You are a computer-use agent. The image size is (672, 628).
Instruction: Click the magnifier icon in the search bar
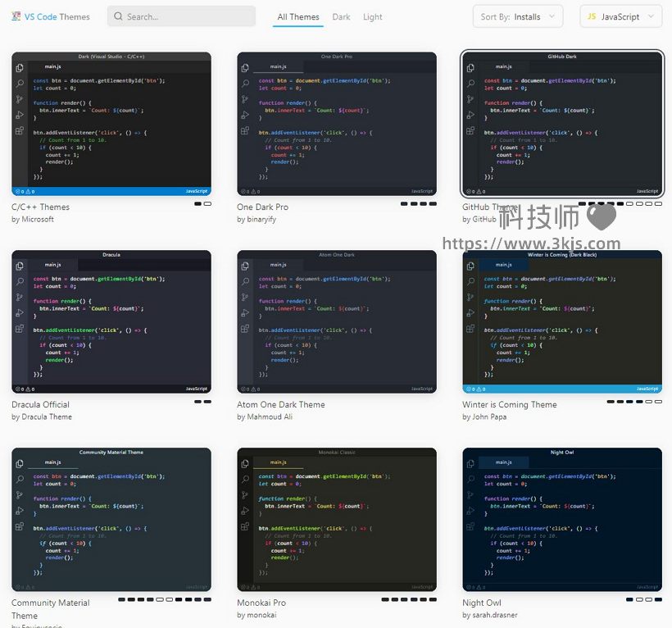coord(118,16)
